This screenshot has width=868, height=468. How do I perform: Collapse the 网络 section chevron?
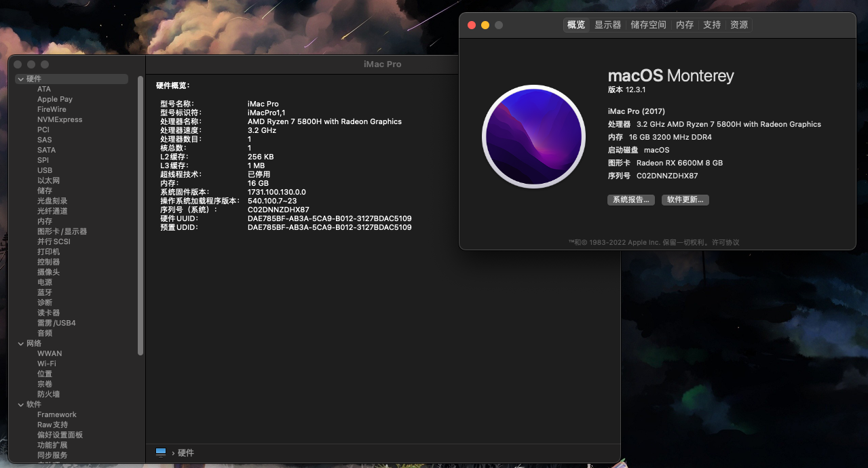[20, 344]
